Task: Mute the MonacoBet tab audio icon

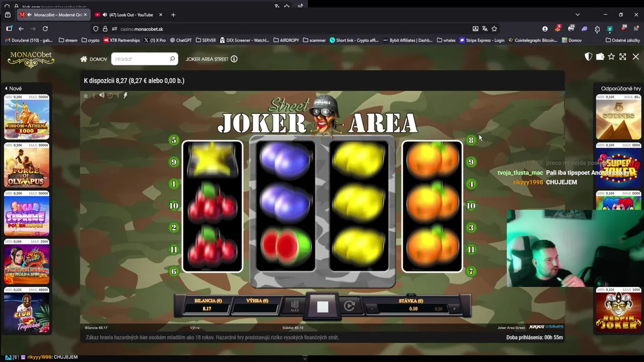Action: [x=29, y=15]
